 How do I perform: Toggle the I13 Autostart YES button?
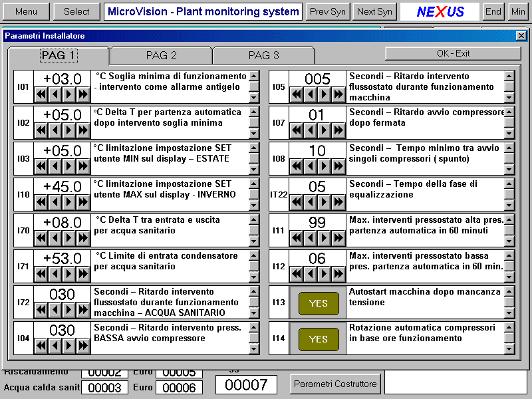click(319, 303)
